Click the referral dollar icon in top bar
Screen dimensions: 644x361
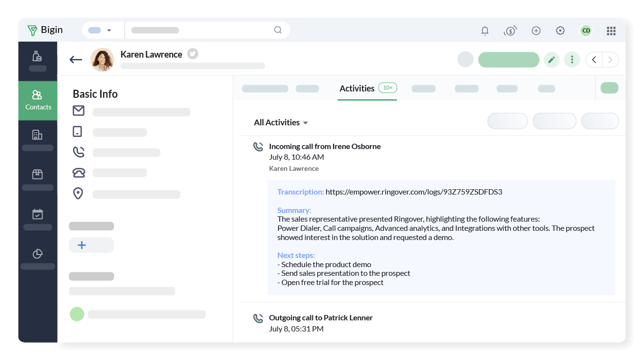[511, 30]
